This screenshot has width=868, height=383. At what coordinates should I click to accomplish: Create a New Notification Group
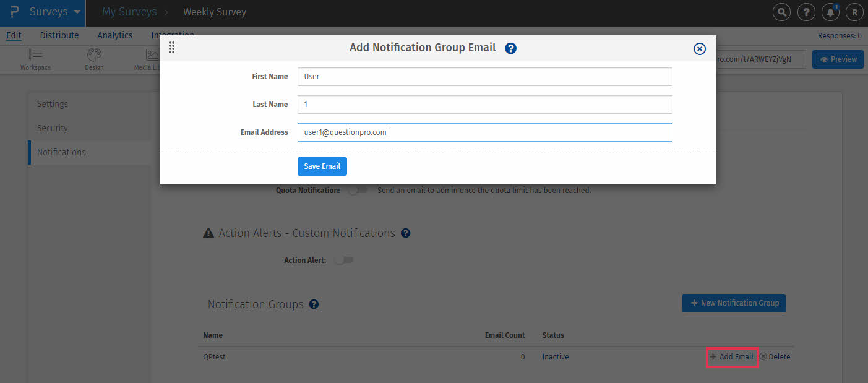[734, 303]
